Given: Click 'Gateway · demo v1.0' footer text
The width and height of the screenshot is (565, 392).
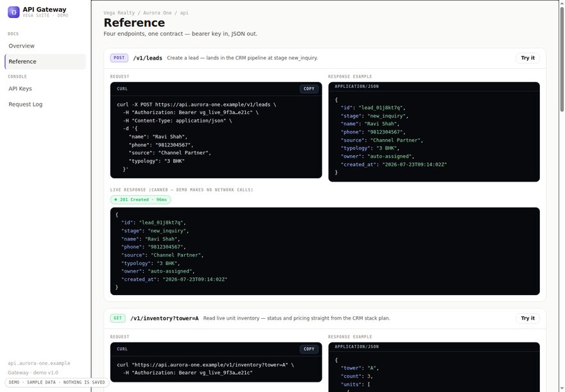Looking at the screenshot, I should [33, 373].
